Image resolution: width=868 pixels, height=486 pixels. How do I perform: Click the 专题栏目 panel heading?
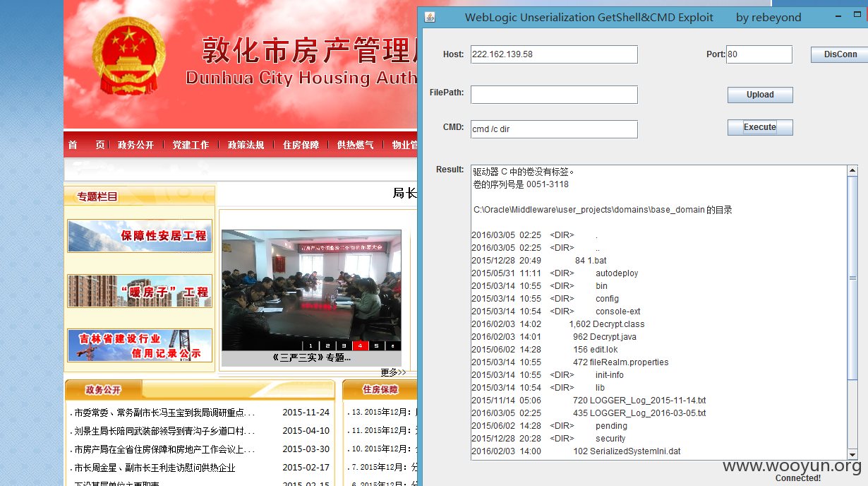point(97,196)
